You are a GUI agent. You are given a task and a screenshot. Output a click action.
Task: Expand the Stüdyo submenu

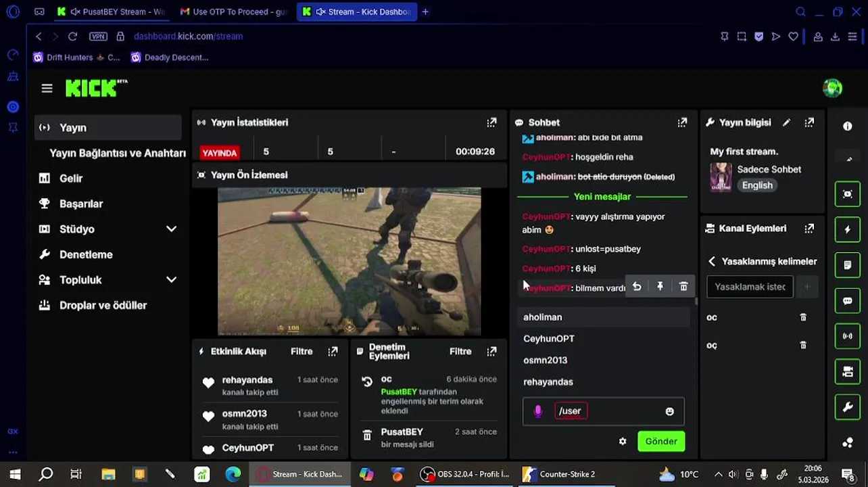tap(171, 229)
